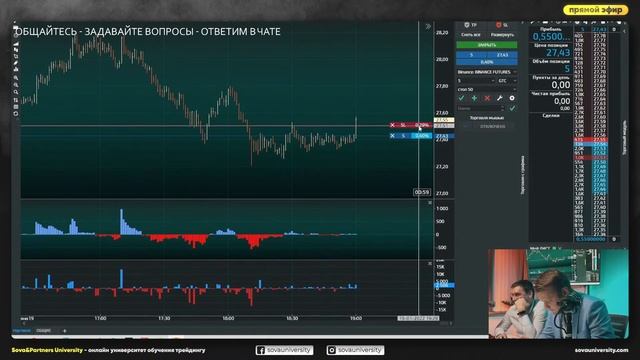Click the 17:00 label on the time axis
Image resolution: width=640 pixels, height=360 pixels.
click(100, 318)
